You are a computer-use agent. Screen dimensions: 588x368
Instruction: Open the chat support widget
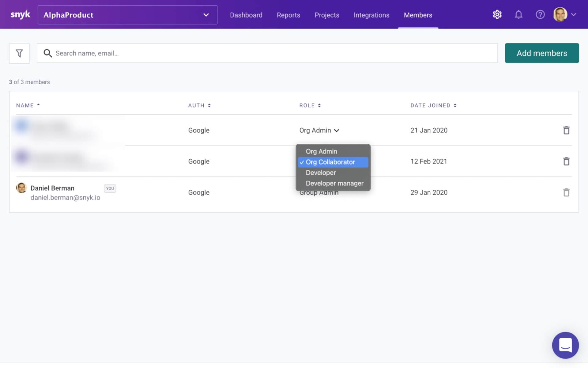point(565,345)
